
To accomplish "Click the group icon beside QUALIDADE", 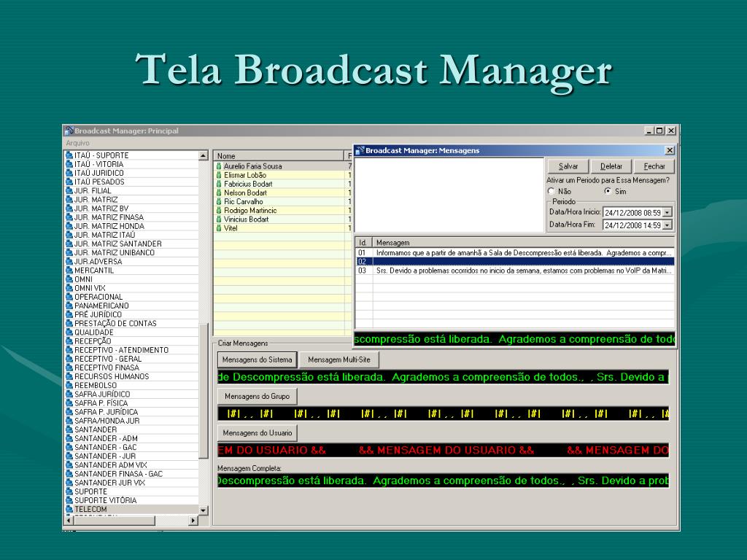I will 69,332.
